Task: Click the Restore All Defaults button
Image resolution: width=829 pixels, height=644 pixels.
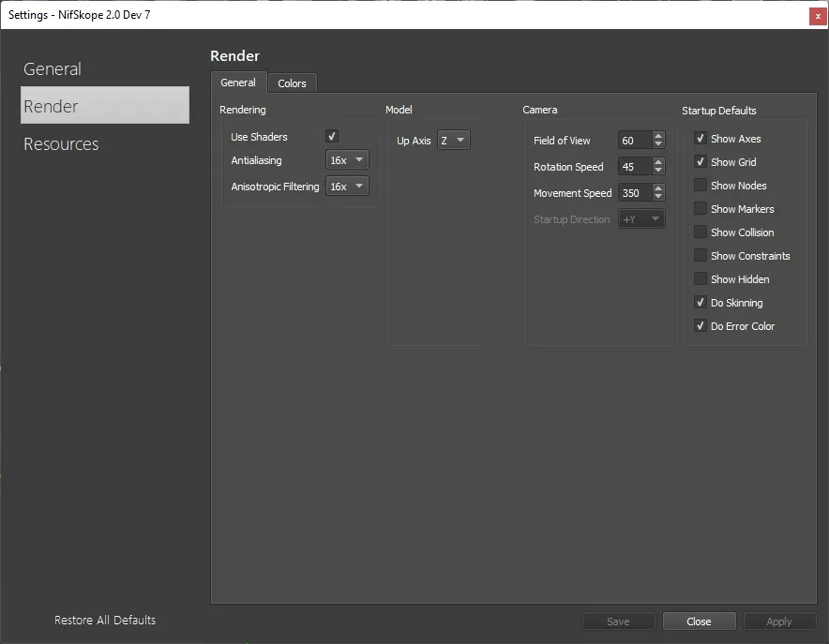Action: [105, 621]
